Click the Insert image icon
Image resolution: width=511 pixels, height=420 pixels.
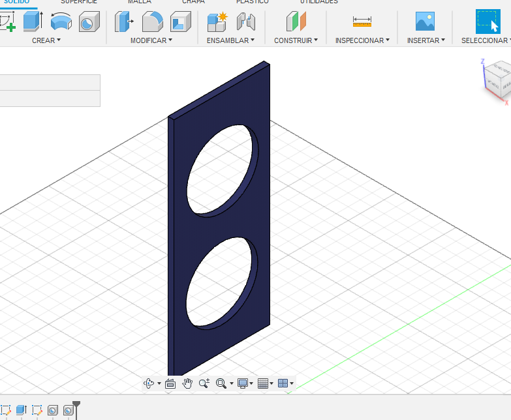(x=425, y=21)
